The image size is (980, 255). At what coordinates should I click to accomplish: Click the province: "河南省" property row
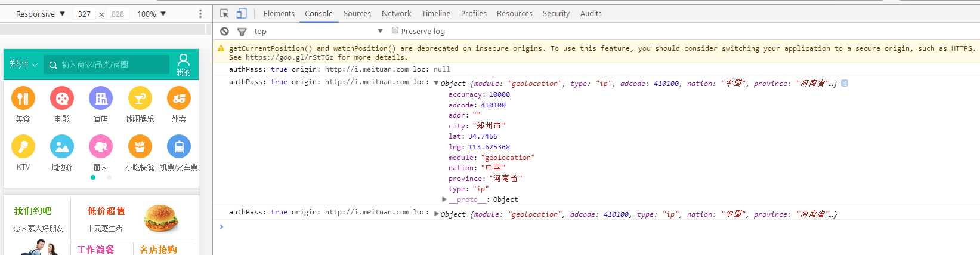486,179
